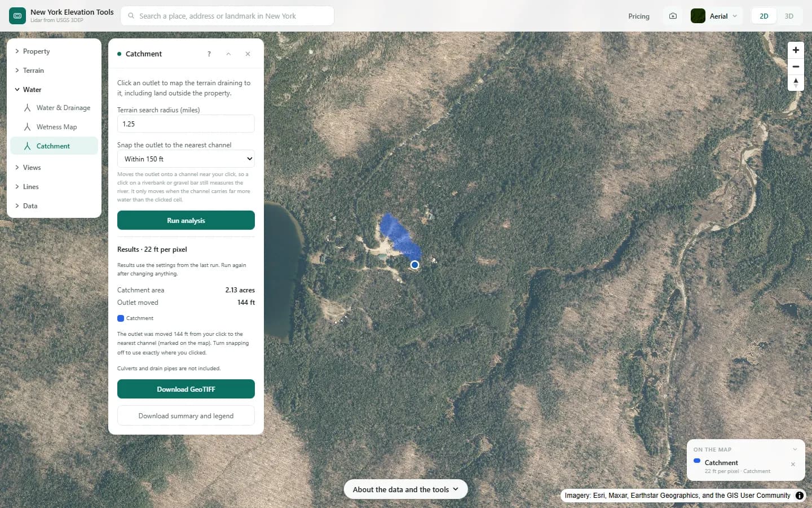Image resolution: width=812 pixels, height=508 pixels.
Task: Zoom out on the map
Action: tap(796, 67)
